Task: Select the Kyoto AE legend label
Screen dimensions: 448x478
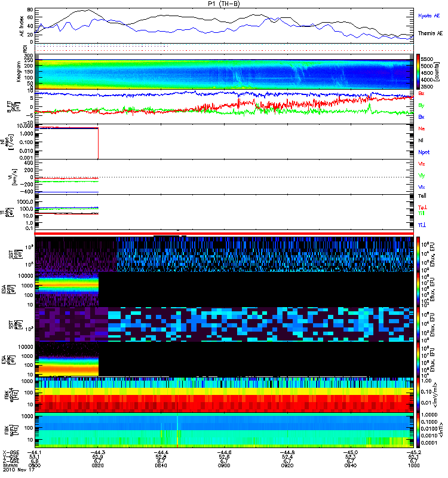Action: point(429,16)
